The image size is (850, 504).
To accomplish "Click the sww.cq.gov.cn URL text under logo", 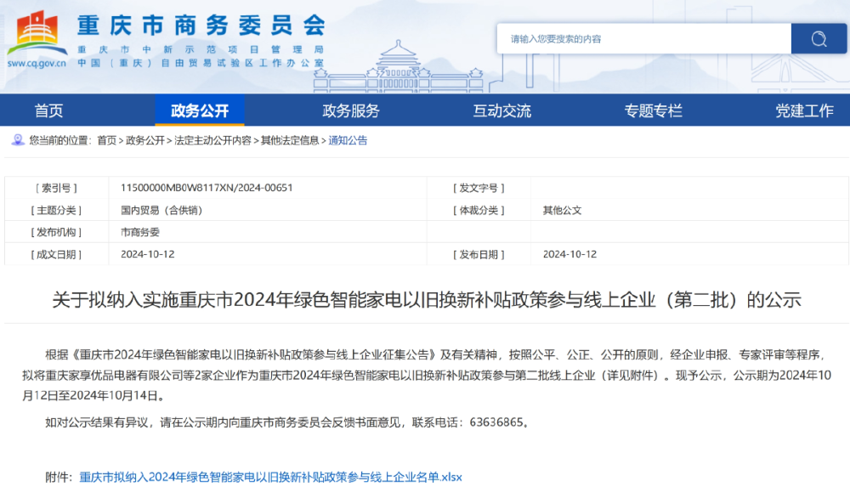I will coord(37,63).
